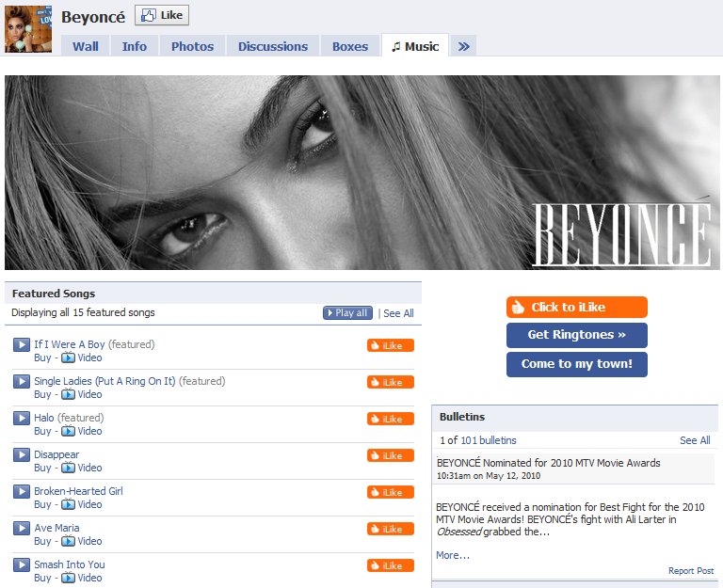Click the Beyoncé profile picture thumbnail
The height and width of the screenshot is (588, 723).
[x=28, y=28]
